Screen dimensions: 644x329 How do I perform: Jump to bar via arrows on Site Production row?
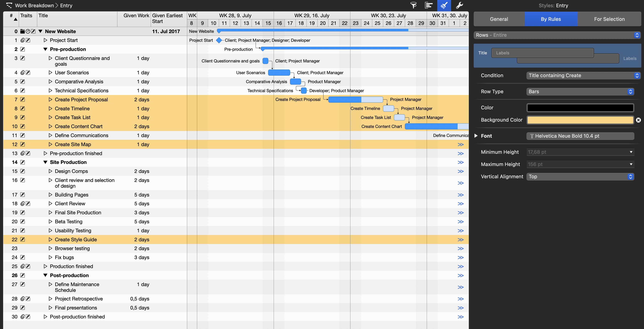point(460,163)
